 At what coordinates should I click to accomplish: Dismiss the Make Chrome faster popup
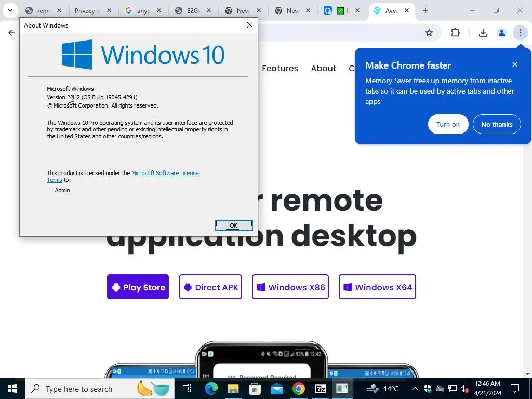tap(515, 64)
